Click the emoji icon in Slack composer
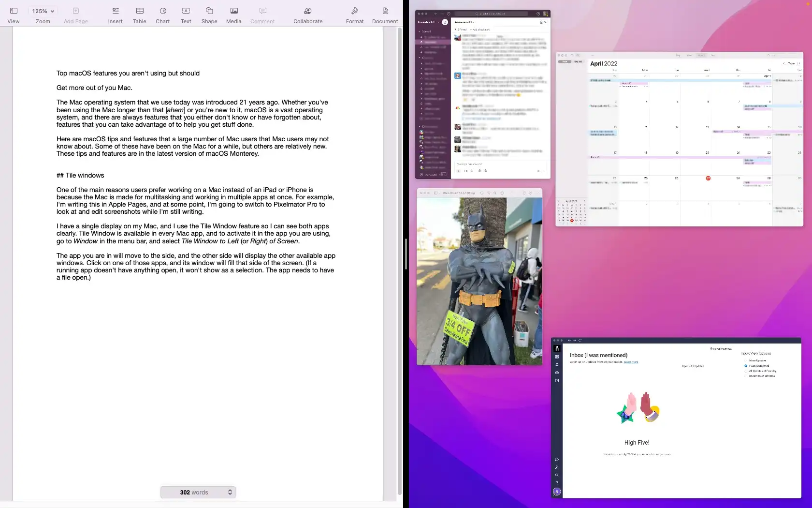812x508 pixels. [479, 171]
